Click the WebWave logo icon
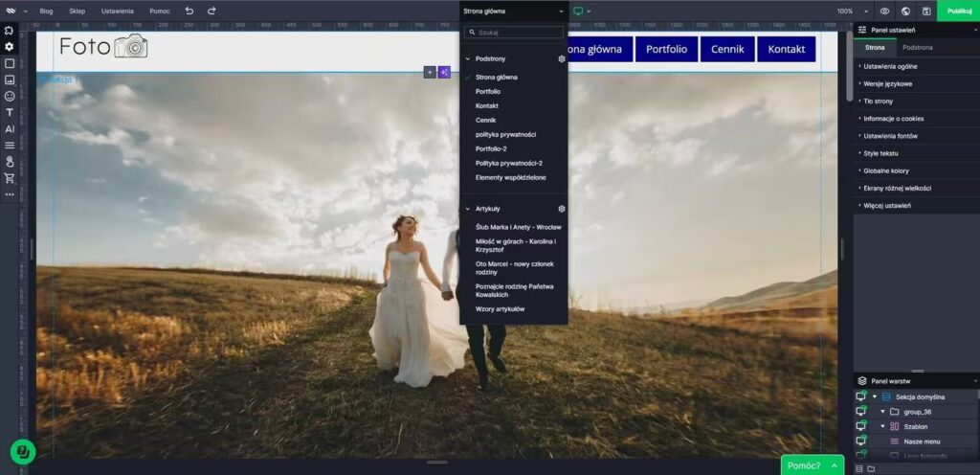The image size is (980, 475). pyautogui.click(x=11, y=11)
